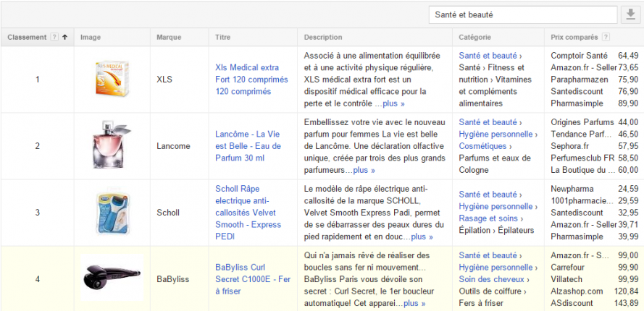Open BaByliss Curl Secret C1000E link
The height and width of the screenshot is (311, 644).
tap(253, 279)
